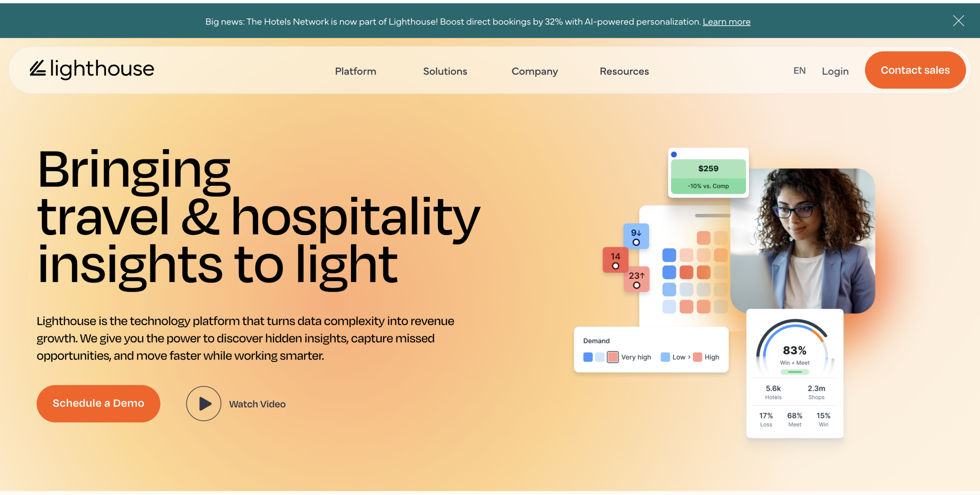
Task: Click the Schedule a Demo button
Action: 98,403
